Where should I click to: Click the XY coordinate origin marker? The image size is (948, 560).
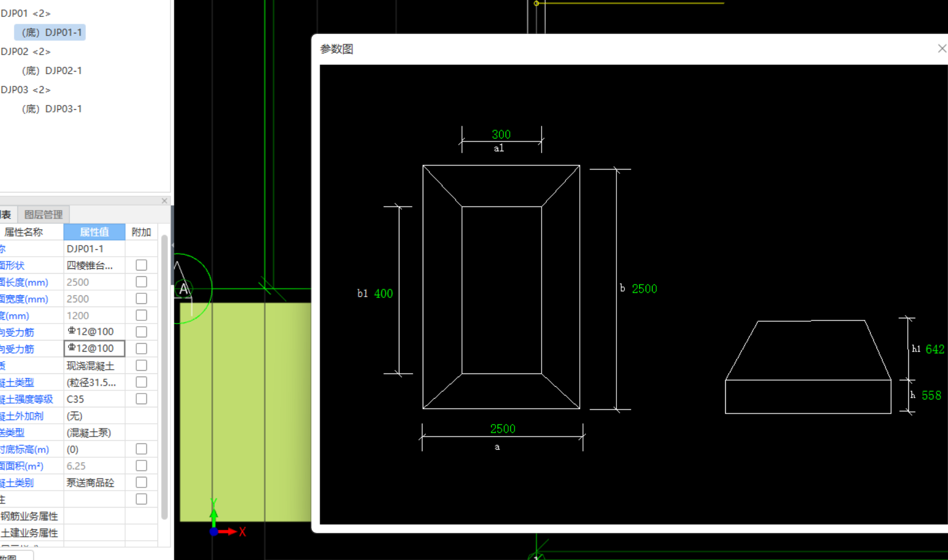(x=214, y=531)
